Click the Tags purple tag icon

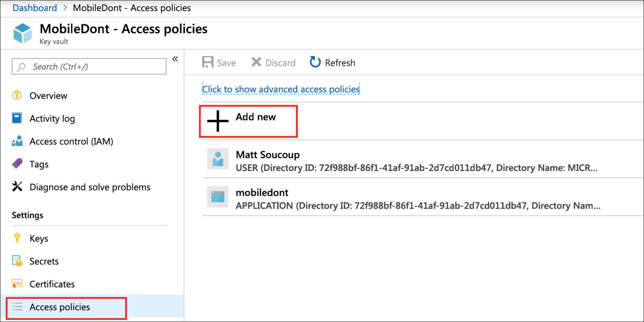17,164
